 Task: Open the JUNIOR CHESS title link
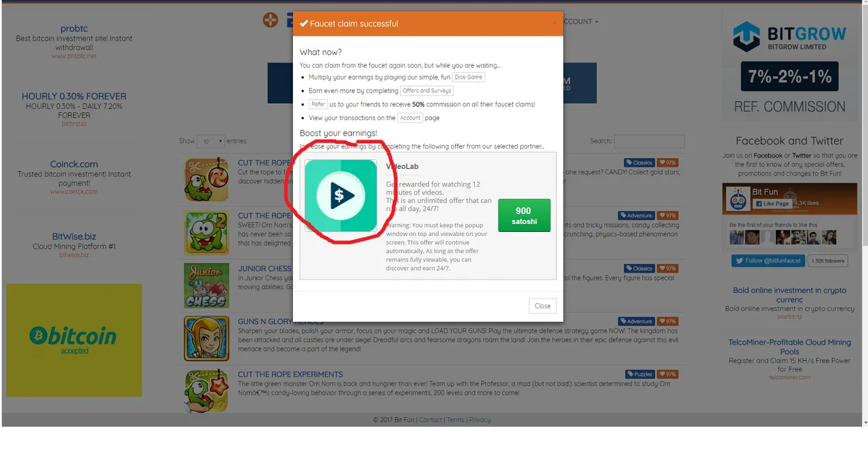tap(264, 269)
